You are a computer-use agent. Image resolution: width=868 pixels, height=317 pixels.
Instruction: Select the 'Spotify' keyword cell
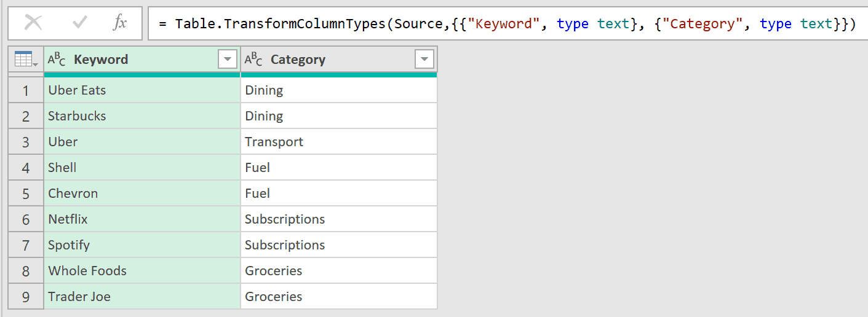click(142, 245)
